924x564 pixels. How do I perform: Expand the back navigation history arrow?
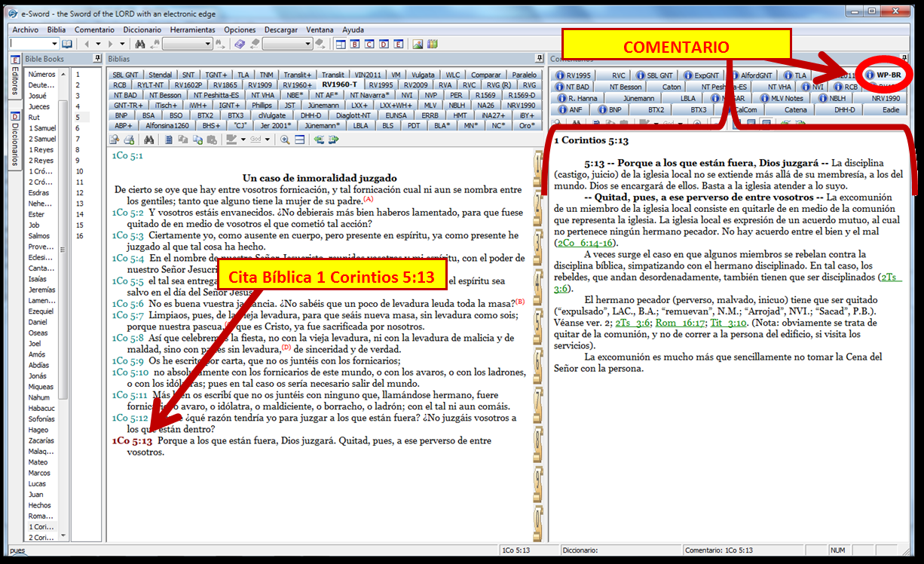(x=99, y=44)
